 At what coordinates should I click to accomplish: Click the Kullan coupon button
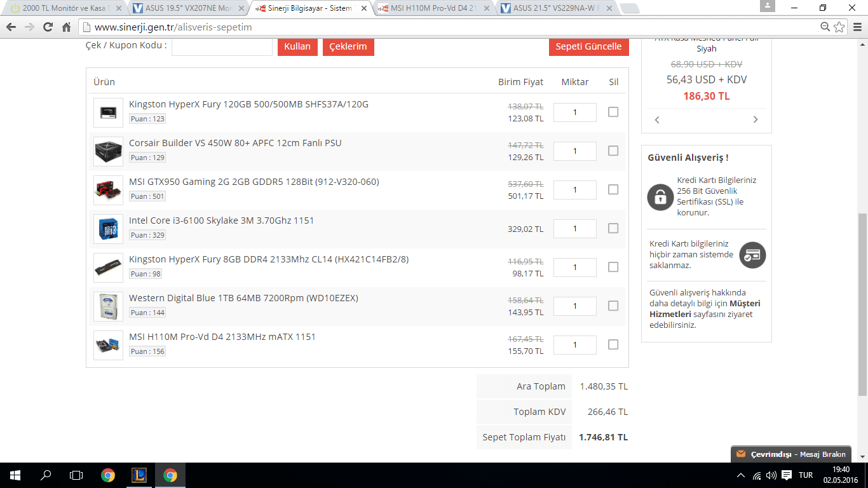[297, 46]
